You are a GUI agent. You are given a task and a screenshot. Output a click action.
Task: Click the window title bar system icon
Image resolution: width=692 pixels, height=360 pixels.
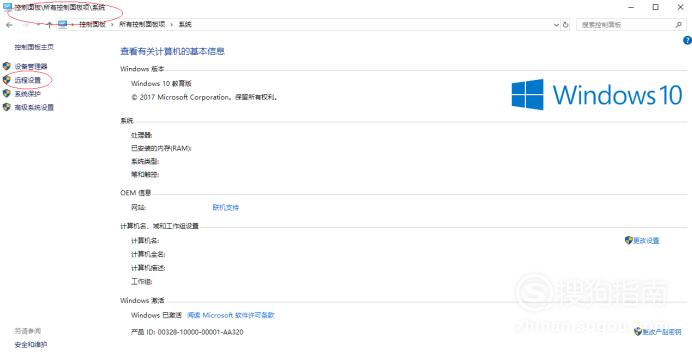pyautogui.click(x=7, y=7)
